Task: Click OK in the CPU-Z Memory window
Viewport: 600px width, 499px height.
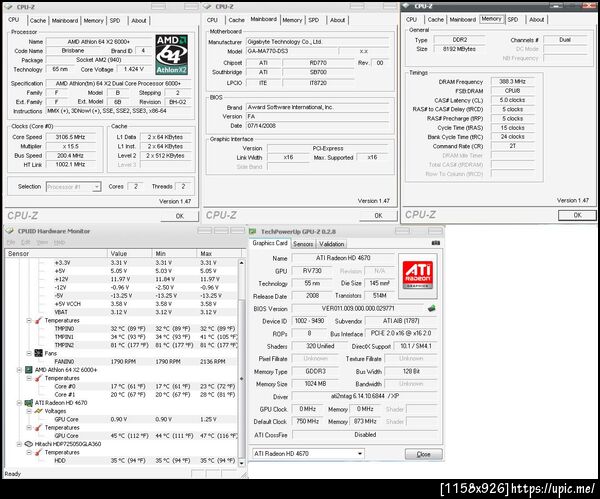Action: pos(577,215)
